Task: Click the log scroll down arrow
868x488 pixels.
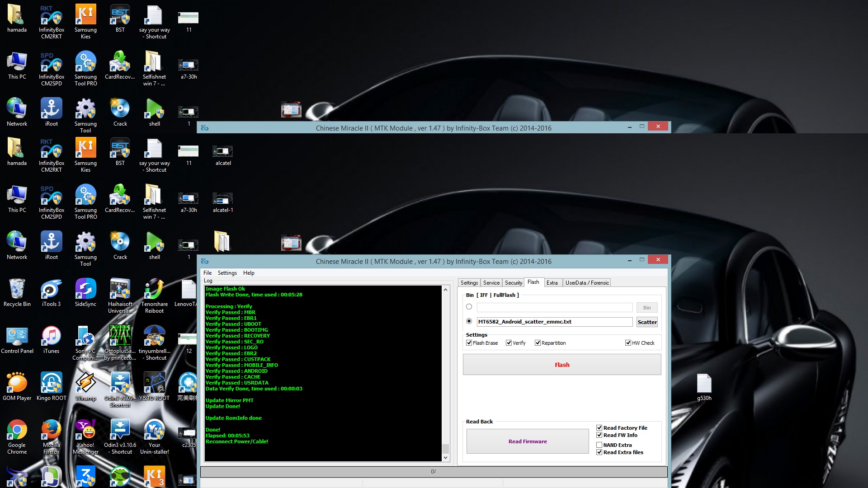Action: click(446, 458)
